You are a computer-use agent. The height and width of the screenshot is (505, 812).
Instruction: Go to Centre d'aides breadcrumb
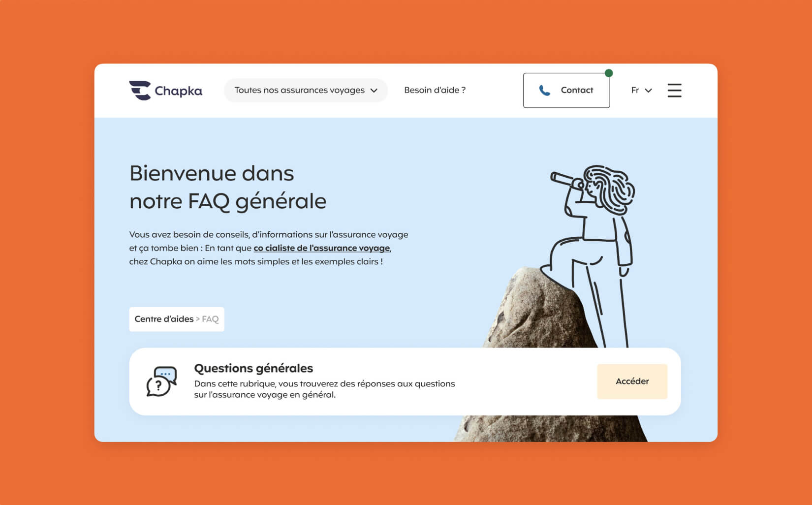click(164, 319)
